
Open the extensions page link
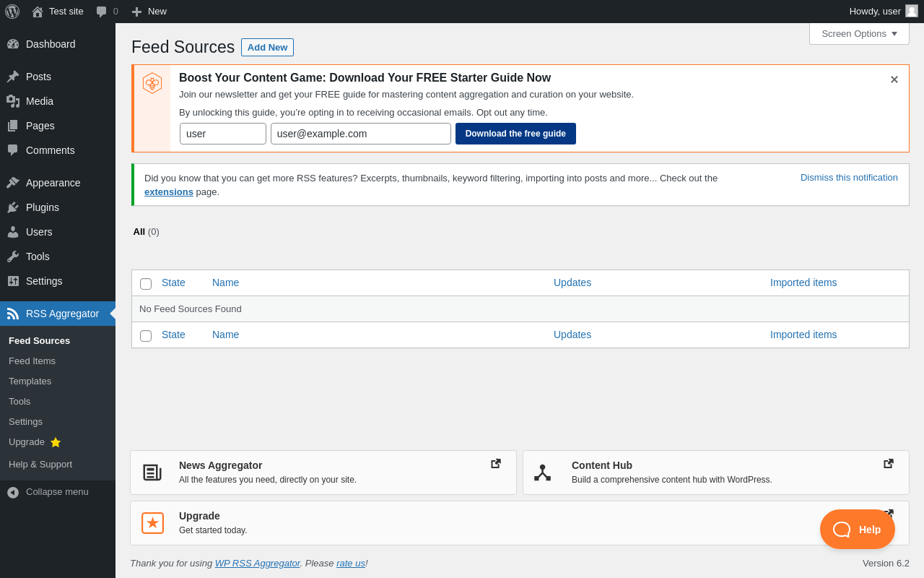(x=169, y=191)
